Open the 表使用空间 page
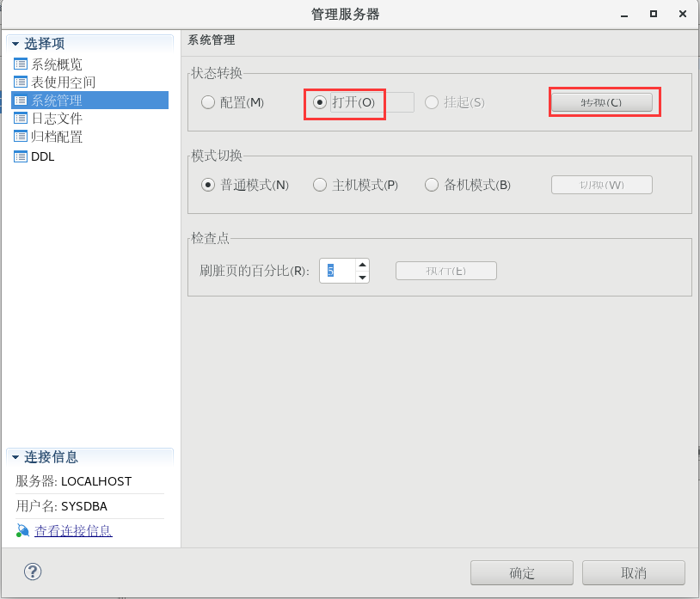 [x=63, y=82]
